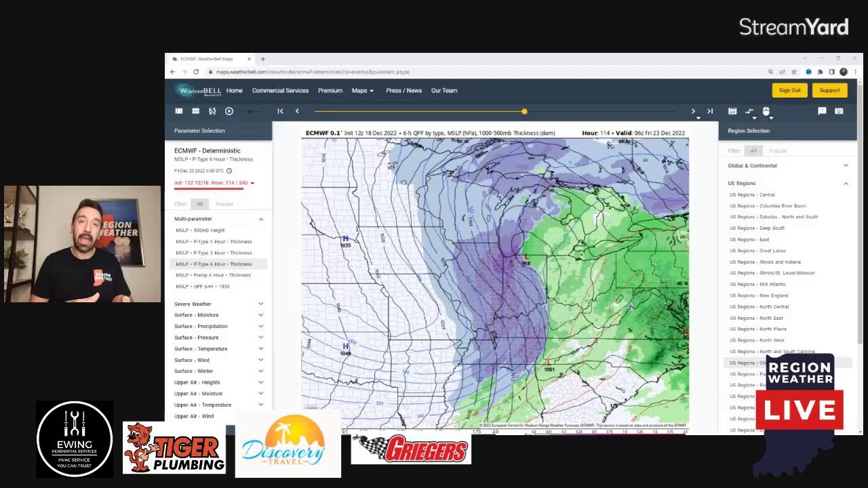
Task: Go to Home in navigation bar
Action: pyautogui.click(x=235, y=90)
